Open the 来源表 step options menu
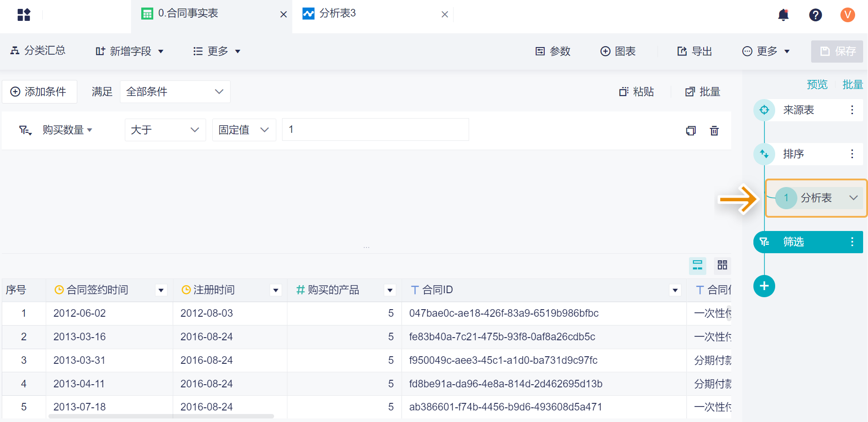The width and height of the screenshot is (868, 422). (852, 110)
